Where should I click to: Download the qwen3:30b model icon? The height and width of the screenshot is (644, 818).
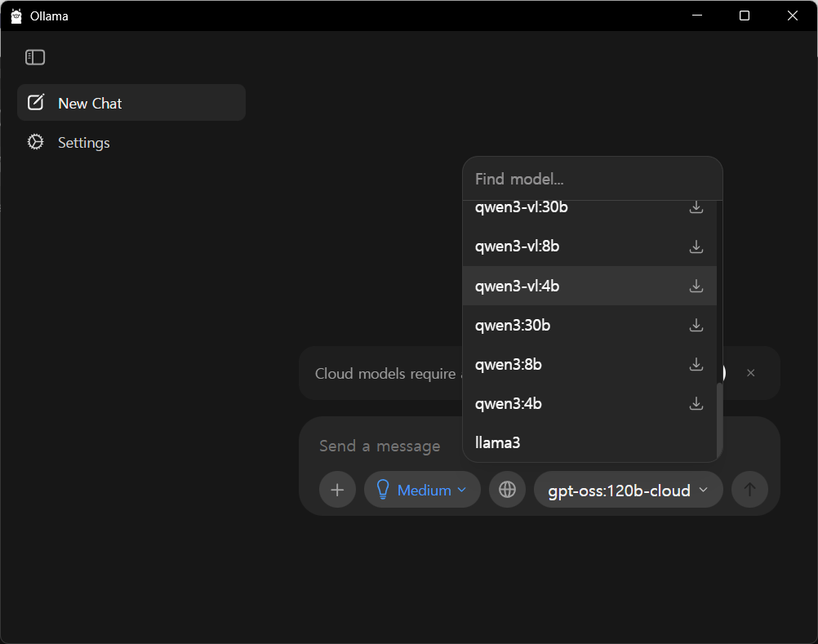coord(696,325)
